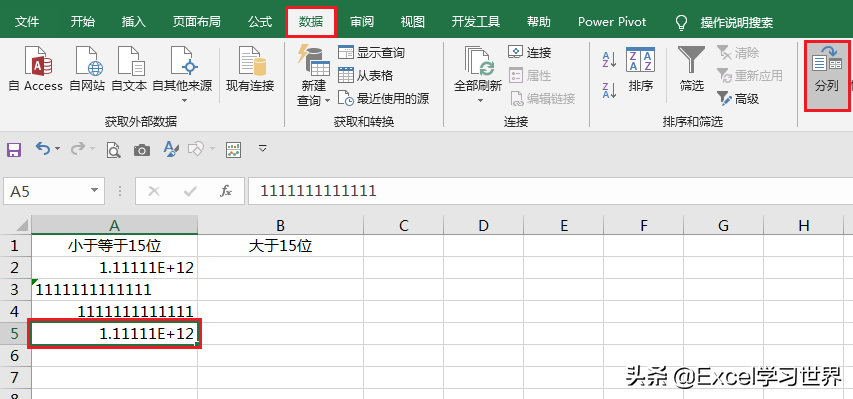853x399 pixels.
Task: Click cell A1 小于等于15位
Action: tap(114, 245)
